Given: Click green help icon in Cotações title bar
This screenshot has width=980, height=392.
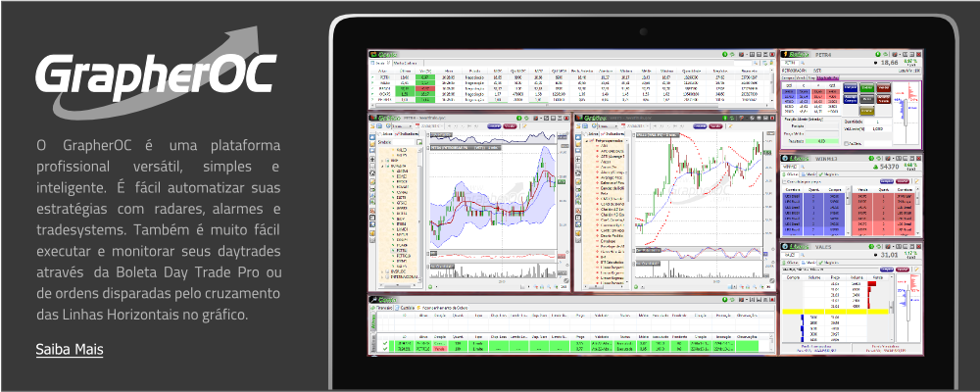Looking at the screenshot, I should click(x=725, y=55).
